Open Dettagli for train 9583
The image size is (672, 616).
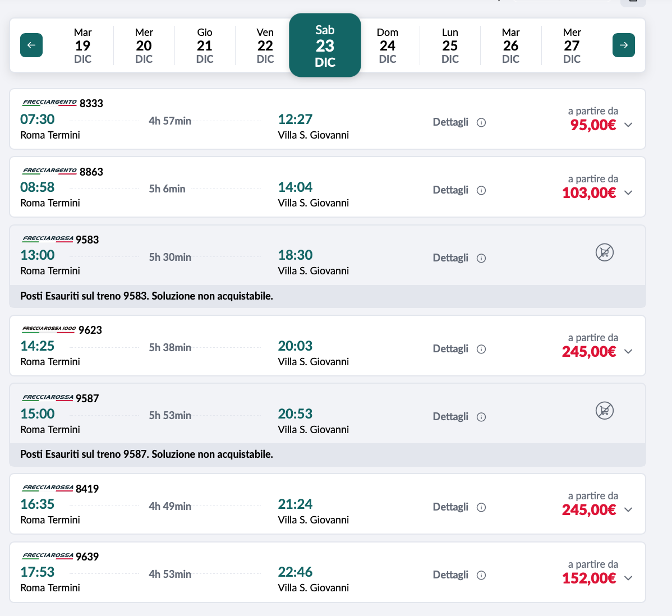point(450,258)
